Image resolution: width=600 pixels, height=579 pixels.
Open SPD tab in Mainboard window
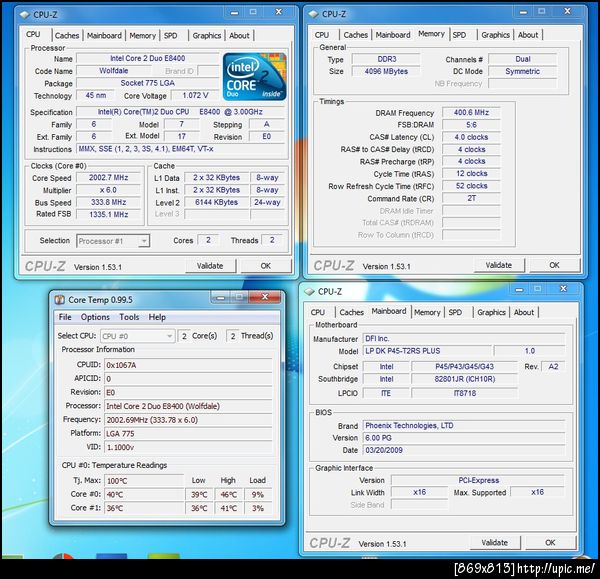coord(455,312)
